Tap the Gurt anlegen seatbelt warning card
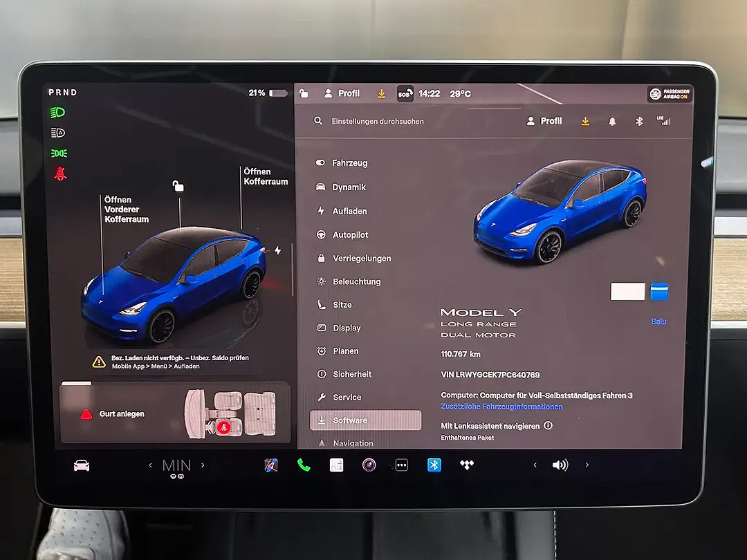Screen dimensions: 747x560 pyautogui.click(x=175, y=413)
